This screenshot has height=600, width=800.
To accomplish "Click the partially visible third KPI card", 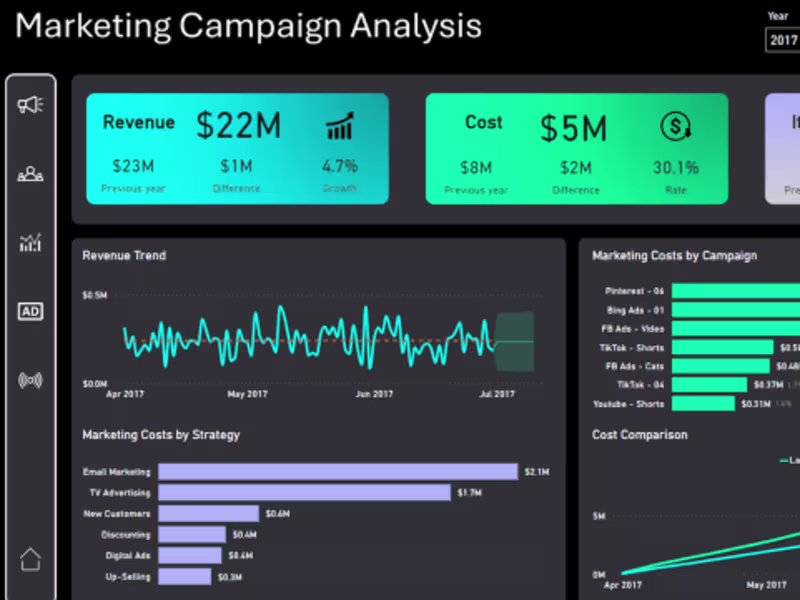I will coord(785,148).
